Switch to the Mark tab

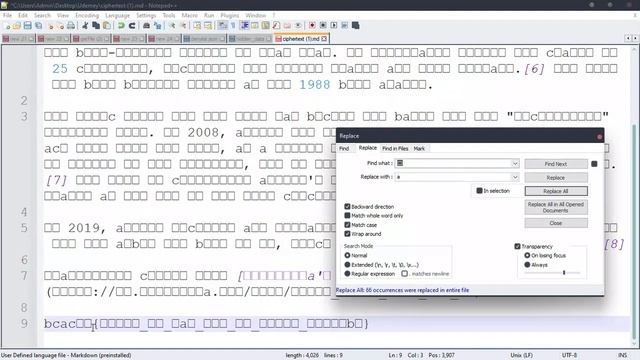click(x=419, y=149)
